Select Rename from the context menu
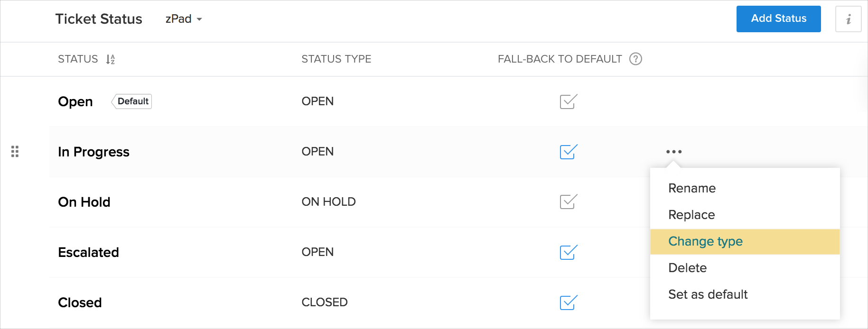Image resolution: width=868 pixels, height=329 pixels. [692, 188]
